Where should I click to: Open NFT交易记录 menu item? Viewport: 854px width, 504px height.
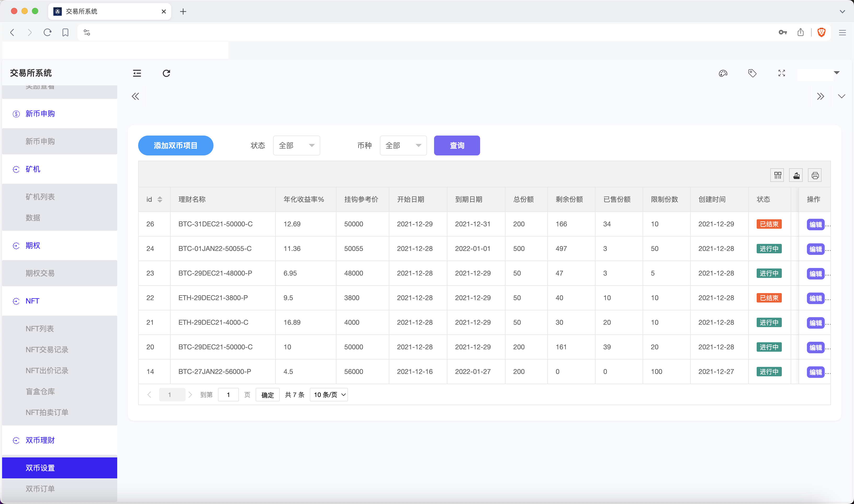(59, 350)
